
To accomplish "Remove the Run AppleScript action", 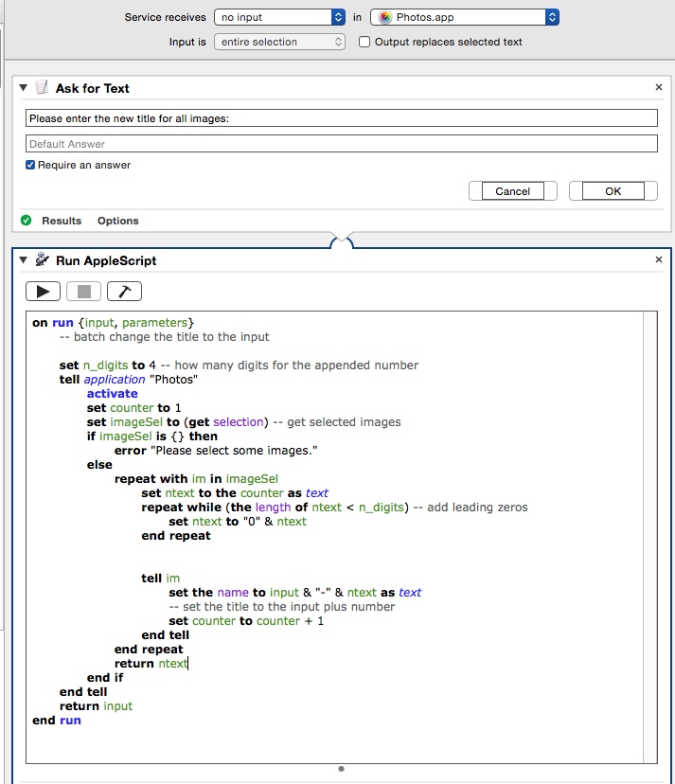I will [659, 259].
